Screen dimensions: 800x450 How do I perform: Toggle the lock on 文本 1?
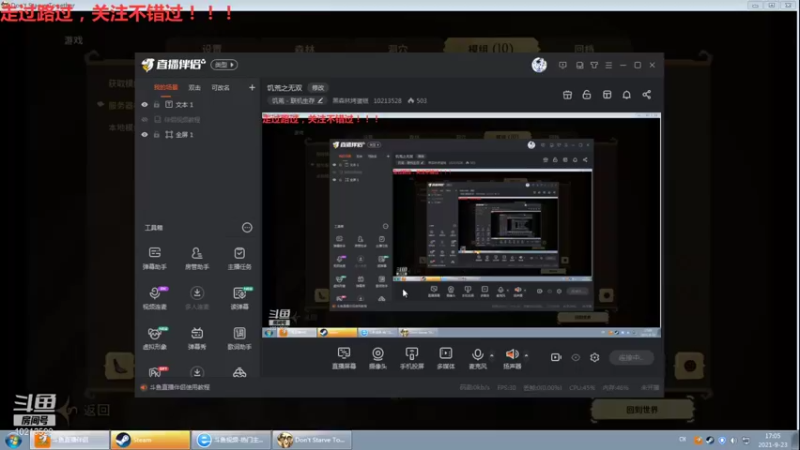click(x=157, y=105)
